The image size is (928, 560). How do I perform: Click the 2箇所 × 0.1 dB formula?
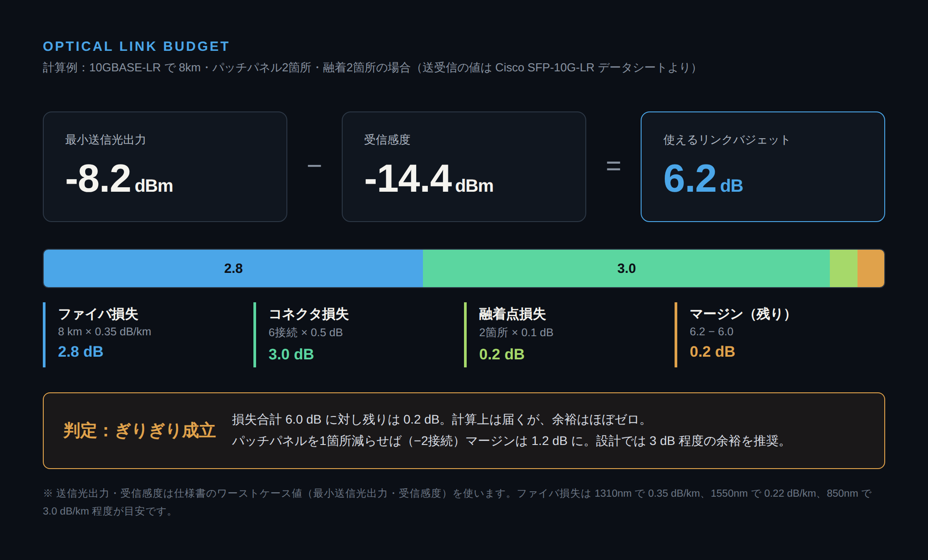coord(516,333)
